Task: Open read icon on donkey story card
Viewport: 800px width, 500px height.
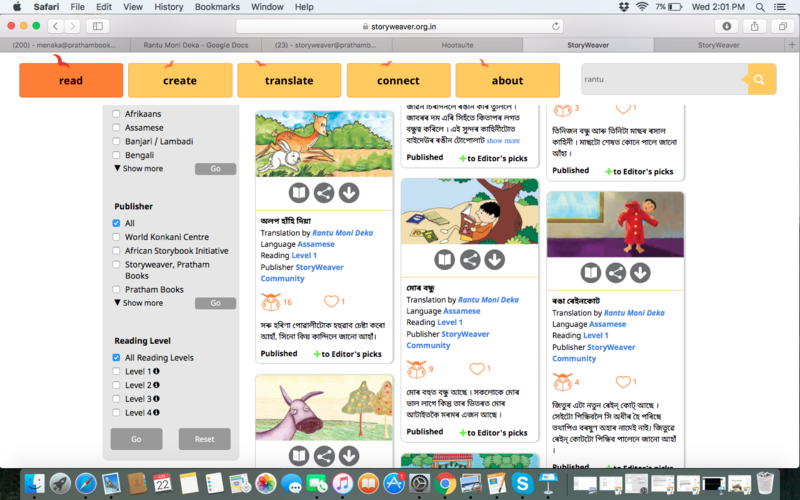Action: (299, 456)
